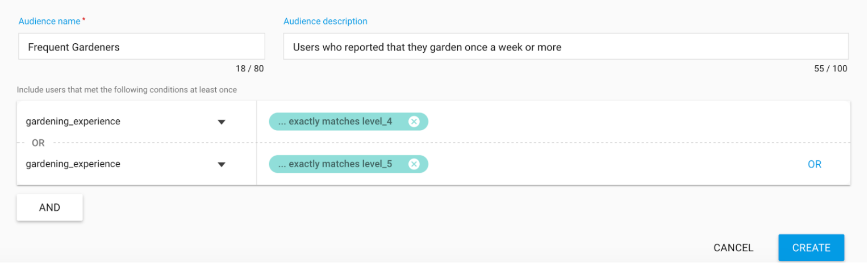Remove the 'exactly matches level_5' chip
The height and width of the screenshot is (275, 868).
[x=414, y=164]
